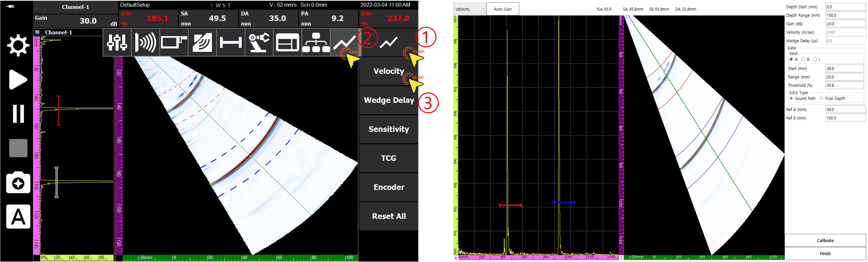Open the display layout icon

click(x=287, y=42)
